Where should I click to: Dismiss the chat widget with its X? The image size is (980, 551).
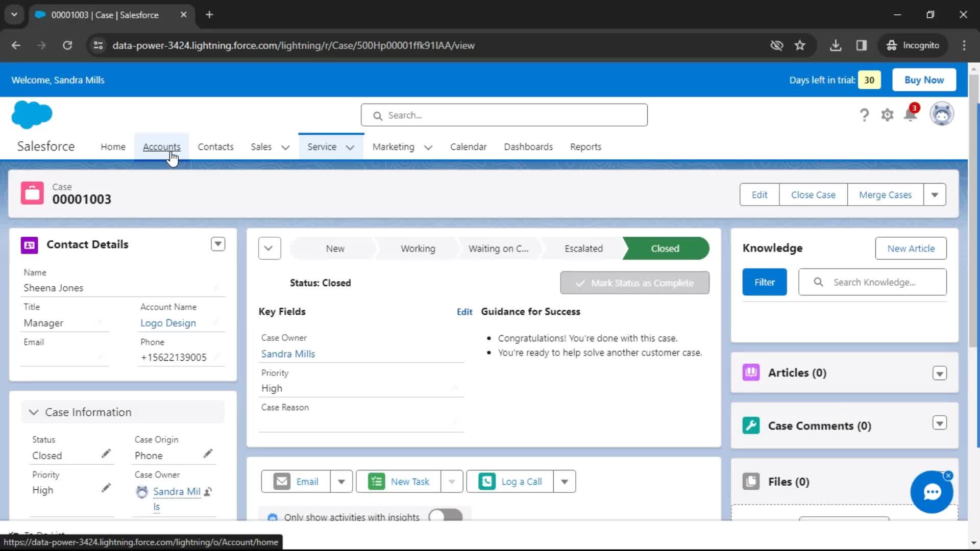948,475
